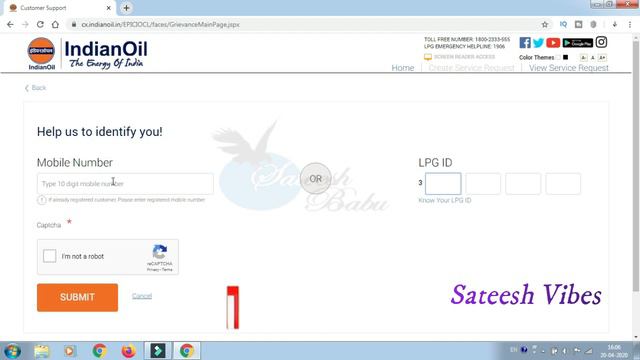Click the screen reader access icon
Screen dimensions: 640x360
tap(428, 57)
